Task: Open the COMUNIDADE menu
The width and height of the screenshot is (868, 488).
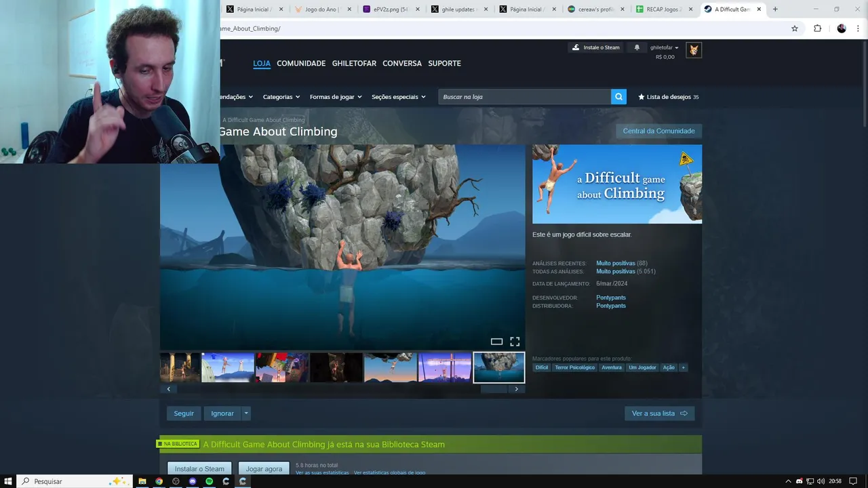Action: pyautogui.click(x=301, y=63)
